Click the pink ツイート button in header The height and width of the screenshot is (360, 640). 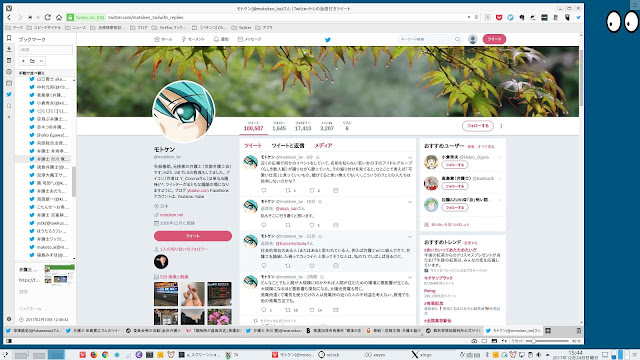click(x=494, y=39)
